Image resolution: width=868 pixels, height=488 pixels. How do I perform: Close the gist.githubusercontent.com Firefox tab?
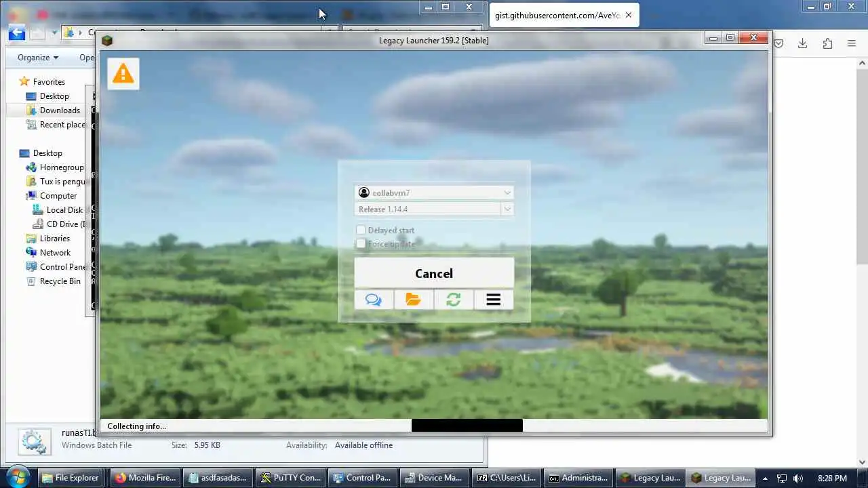(x=629, y=15)
